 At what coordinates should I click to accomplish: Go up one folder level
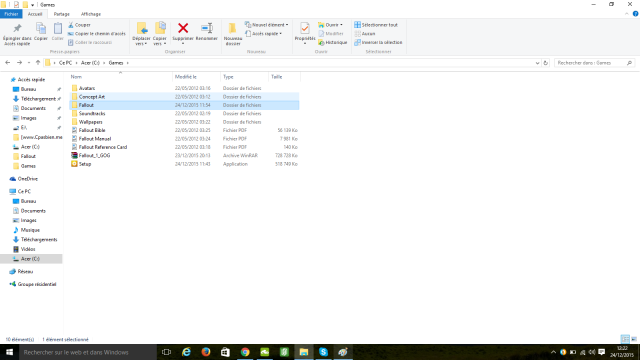[38, 62]
